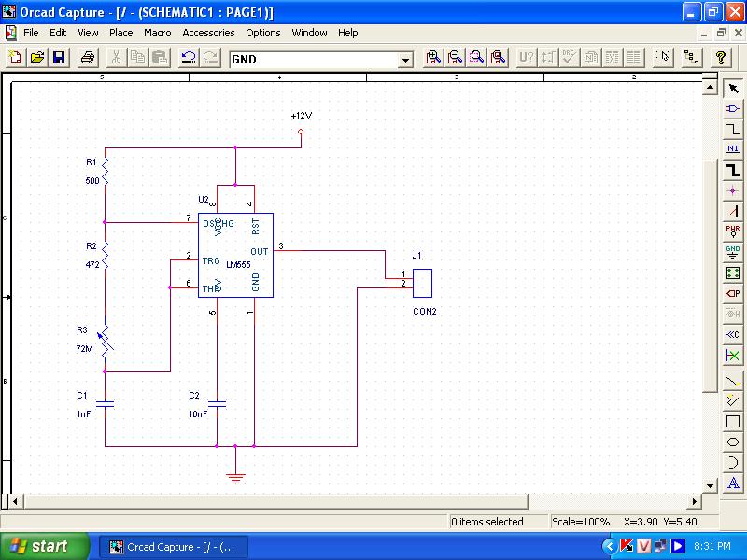Click the Place Part tool icon

733,108
